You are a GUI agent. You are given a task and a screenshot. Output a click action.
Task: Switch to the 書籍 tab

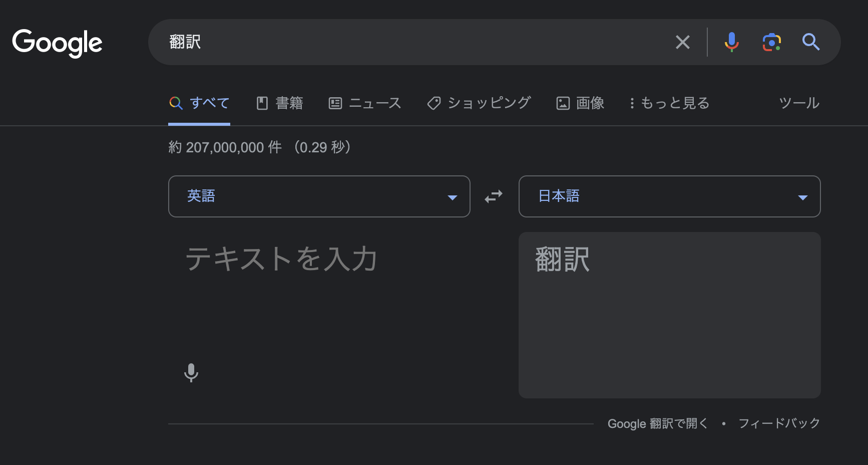coord(279,103)
